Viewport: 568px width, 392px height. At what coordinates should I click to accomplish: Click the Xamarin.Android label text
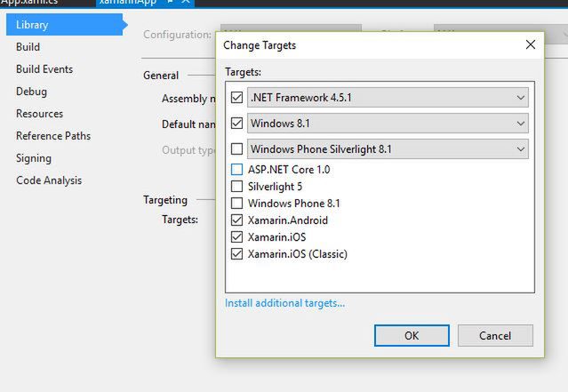coord(288,220)
